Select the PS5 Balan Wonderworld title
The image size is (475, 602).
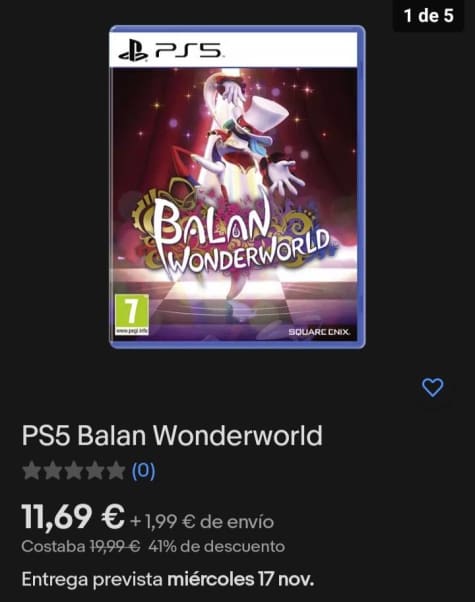[x=172, y=436]
